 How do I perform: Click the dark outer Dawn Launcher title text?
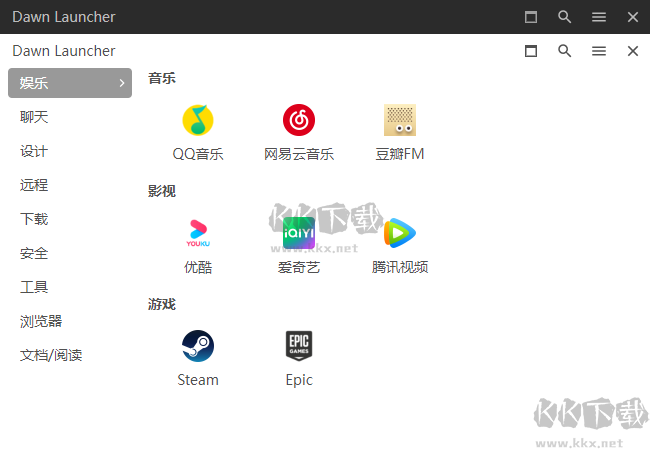[64, 17]
